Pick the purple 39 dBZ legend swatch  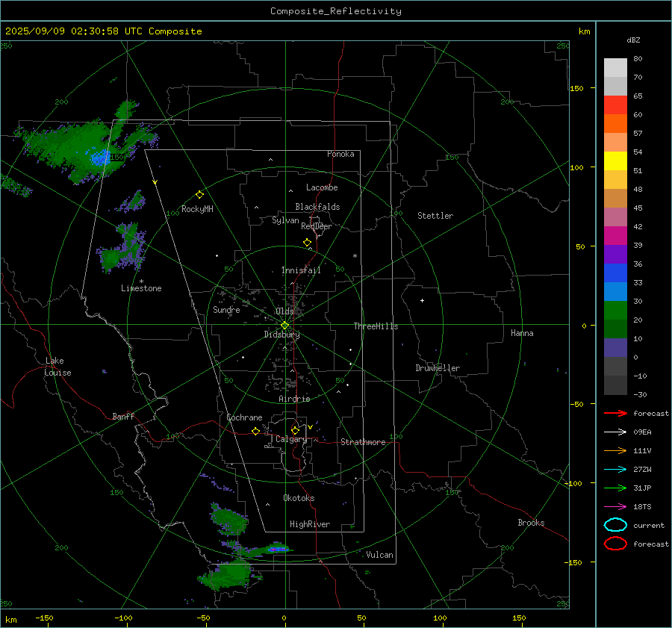pyautogui.click(x=615, y=254)
